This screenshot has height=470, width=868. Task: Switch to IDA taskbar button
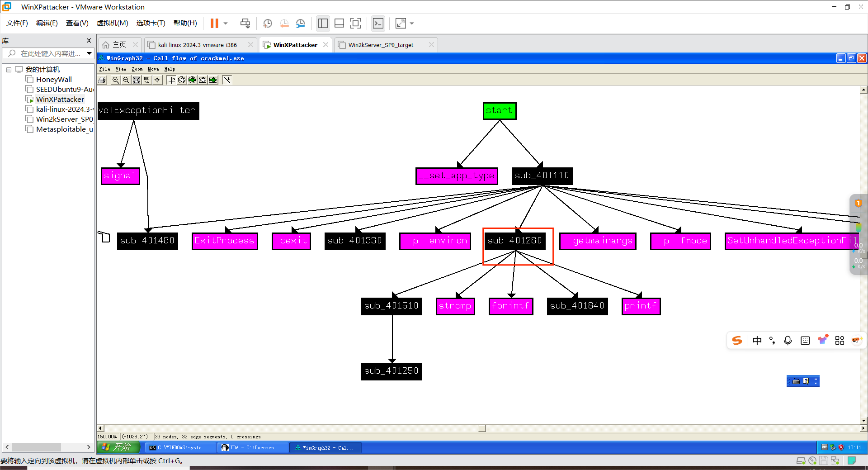[x=253, y=448]
